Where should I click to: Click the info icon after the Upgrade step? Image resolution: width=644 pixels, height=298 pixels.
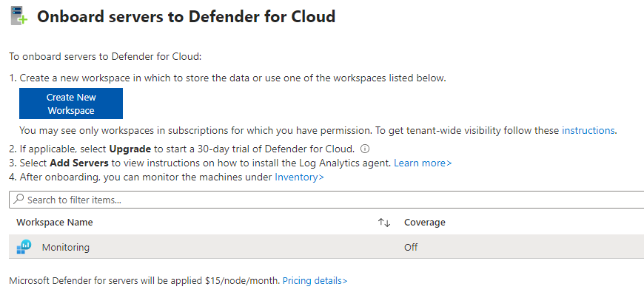click(x=364, y=149)
